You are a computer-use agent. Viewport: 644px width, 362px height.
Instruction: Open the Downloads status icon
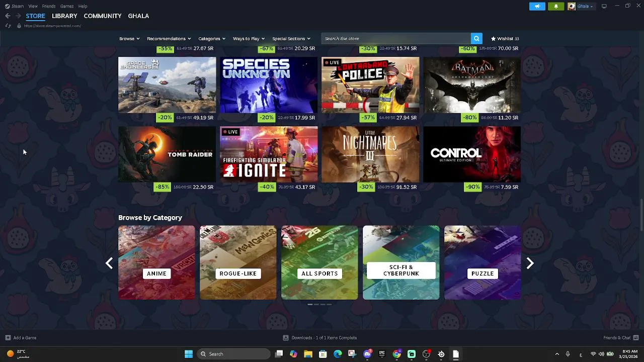[286, 338]
